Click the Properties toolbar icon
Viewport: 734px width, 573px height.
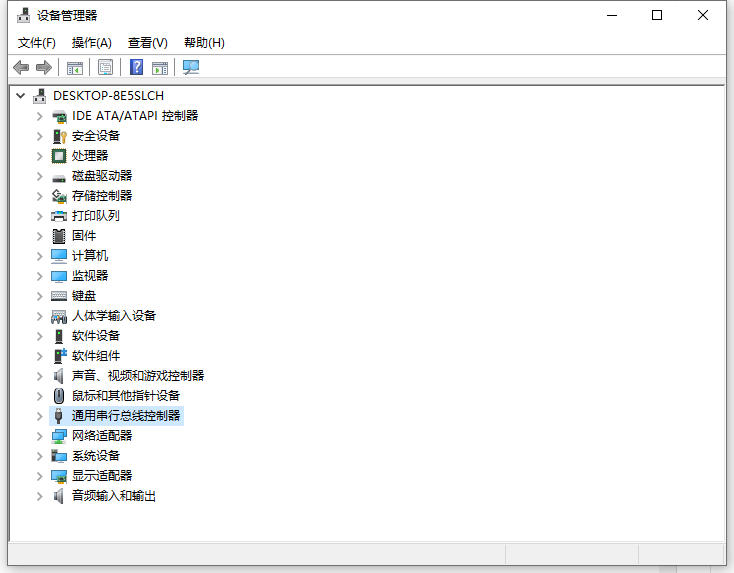[105, 67]
